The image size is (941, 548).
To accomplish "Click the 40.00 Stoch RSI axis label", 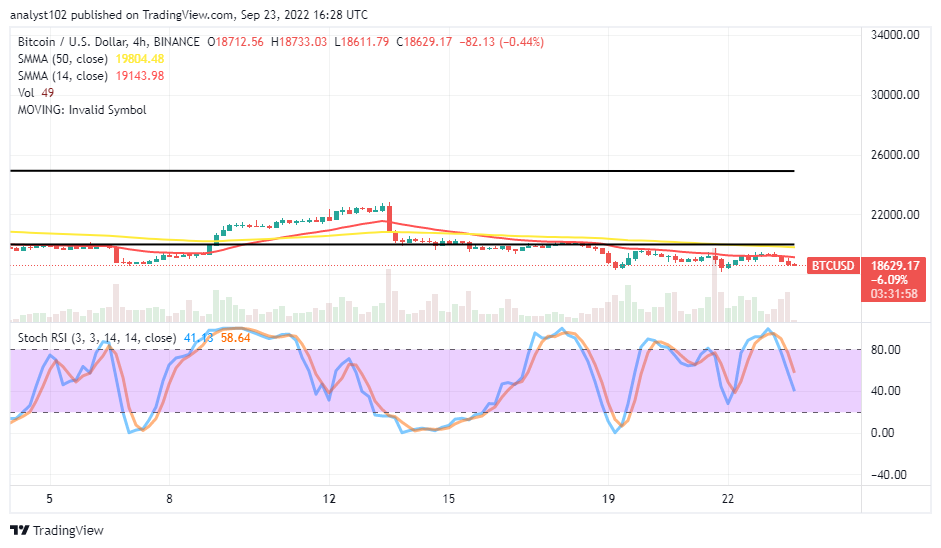I will coord(885,391).
